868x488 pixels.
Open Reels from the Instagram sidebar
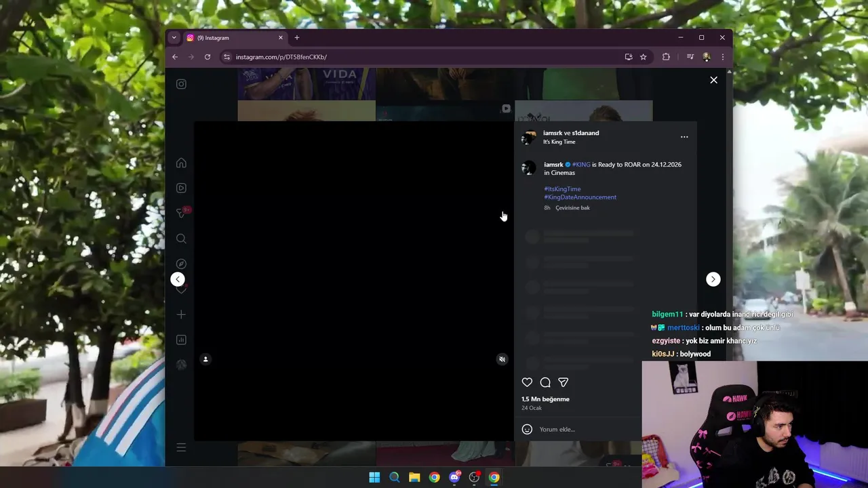(181, 188)
